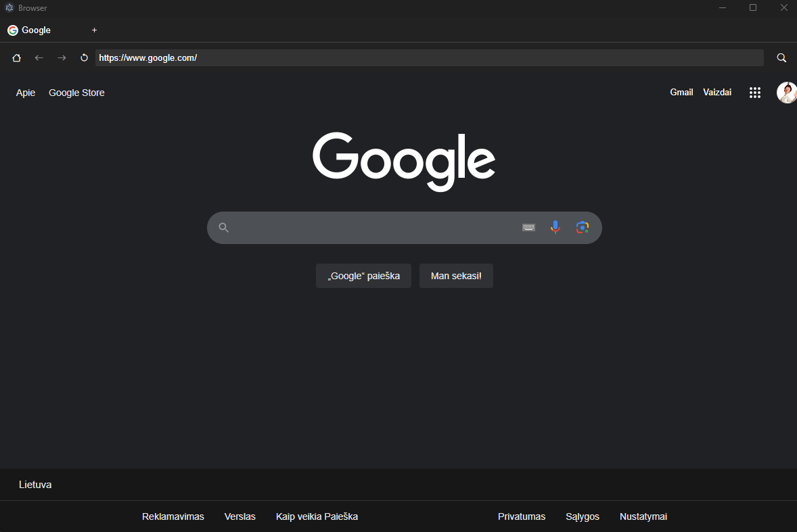Click the Lietuva country text
The width and height of the screenshot is (797, 532).
point(35,484)
